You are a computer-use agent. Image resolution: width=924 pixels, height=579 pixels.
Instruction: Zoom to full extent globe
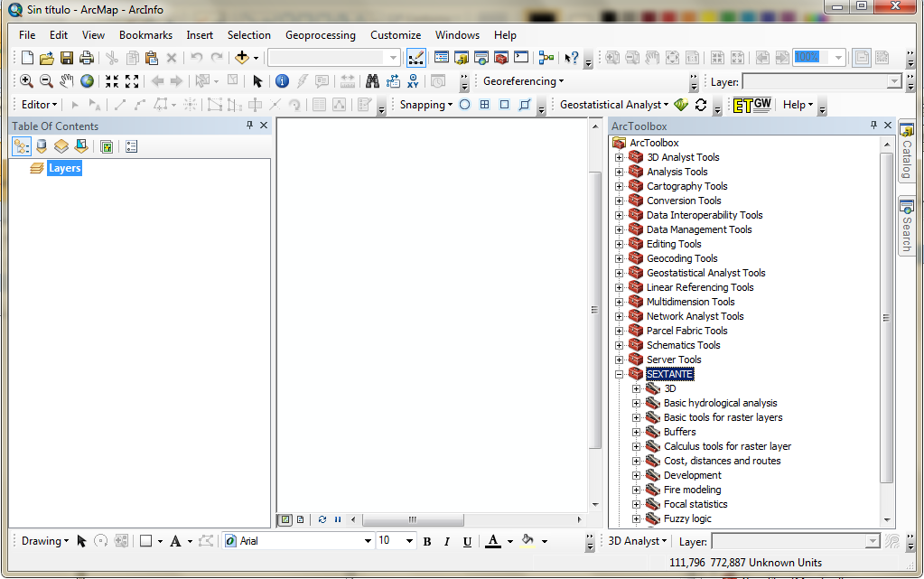point(87,80)
